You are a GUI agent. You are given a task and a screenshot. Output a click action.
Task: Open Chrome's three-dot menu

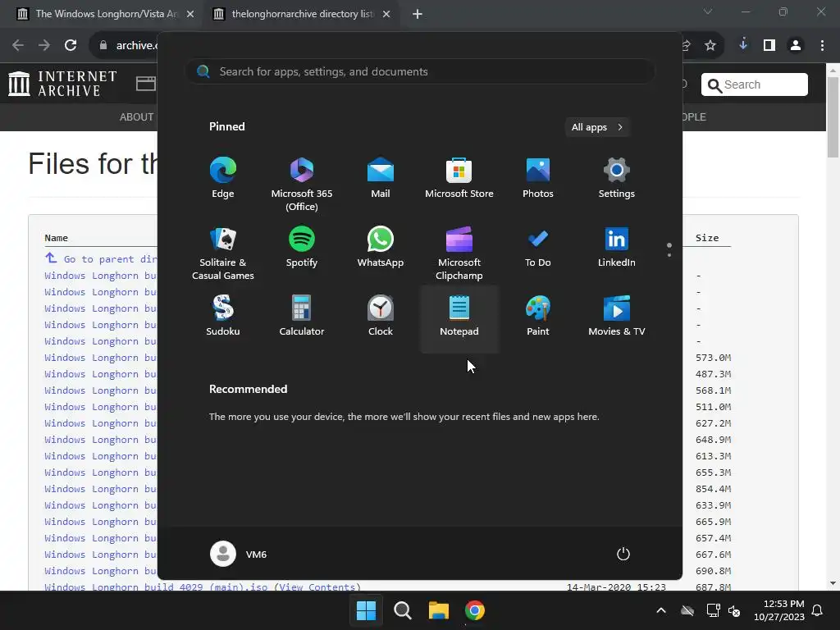(822, 46)
